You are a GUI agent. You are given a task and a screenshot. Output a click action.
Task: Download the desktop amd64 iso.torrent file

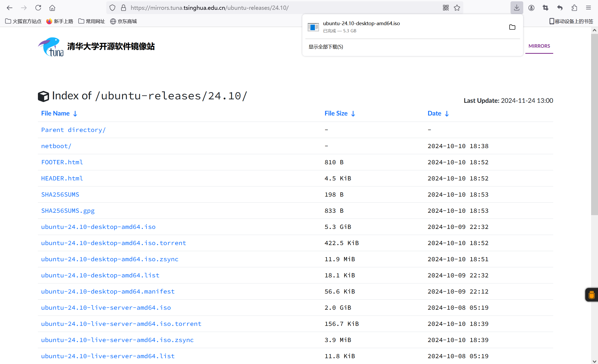point(114,243)
